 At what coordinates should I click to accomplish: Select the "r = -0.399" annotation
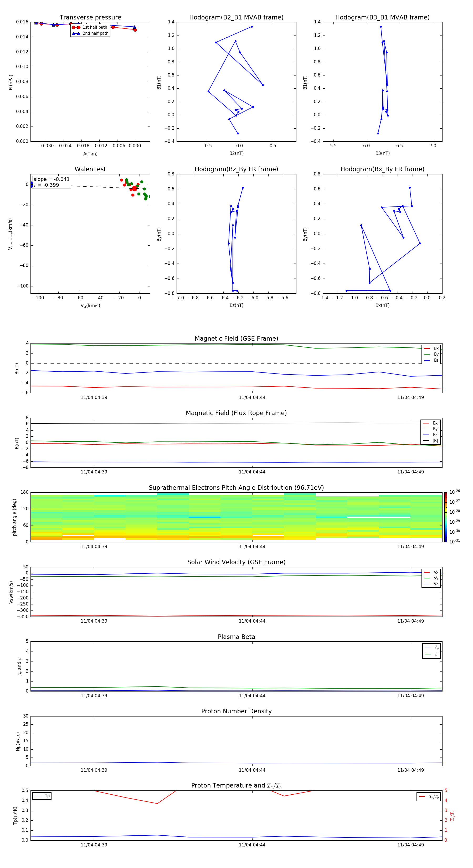47,185
